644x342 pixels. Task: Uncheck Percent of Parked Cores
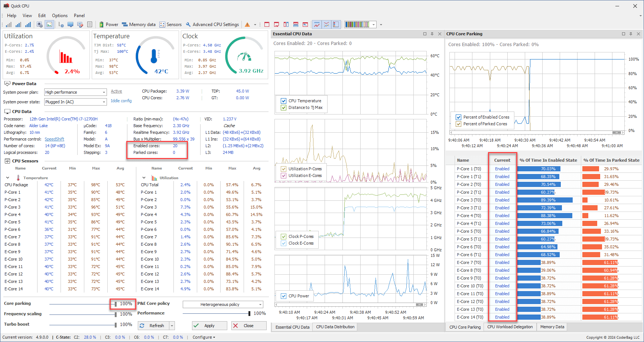(458, 124)
